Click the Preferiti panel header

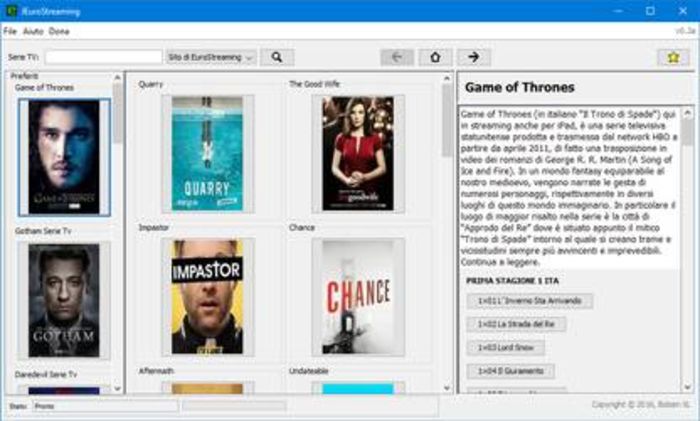click(x=25, y=76)
